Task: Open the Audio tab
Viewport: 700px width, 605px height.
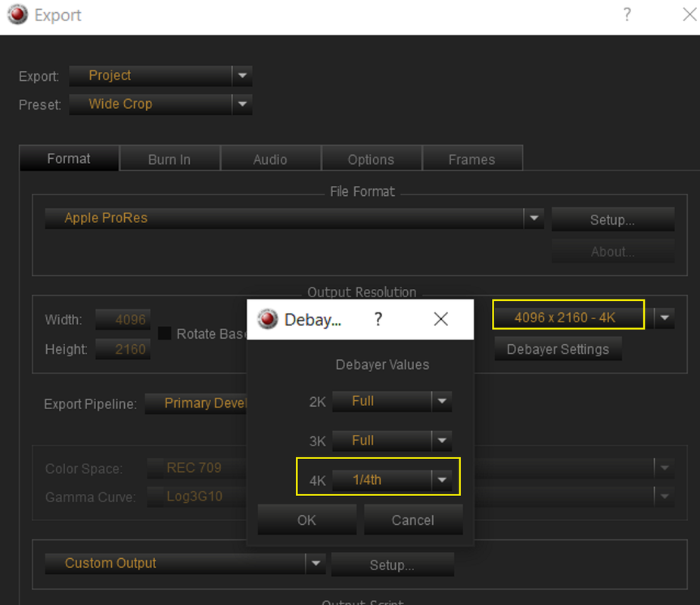Action: click(270, 160)
